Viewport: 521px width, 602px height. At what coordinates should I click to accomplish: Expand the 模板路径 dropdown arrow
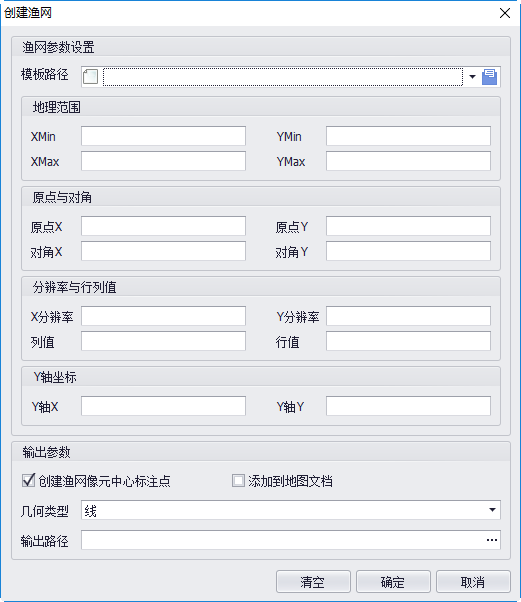point(472,76)
